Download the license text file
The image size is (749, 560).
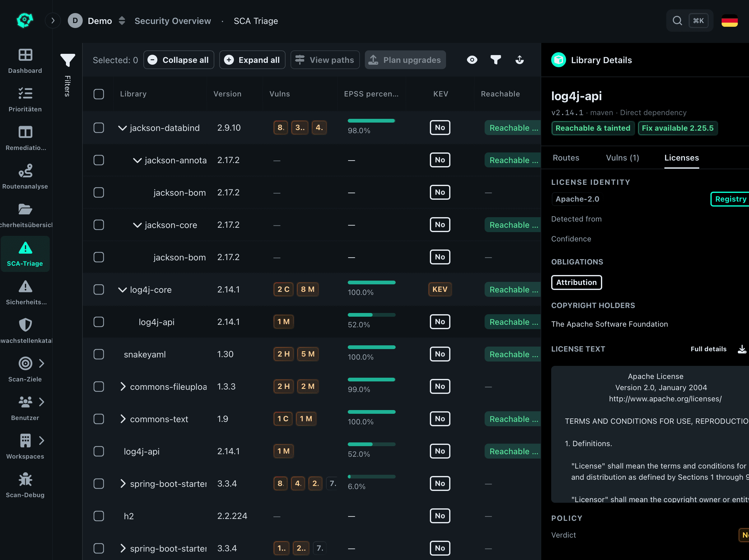pyautogui.click(x=742, y=349)
